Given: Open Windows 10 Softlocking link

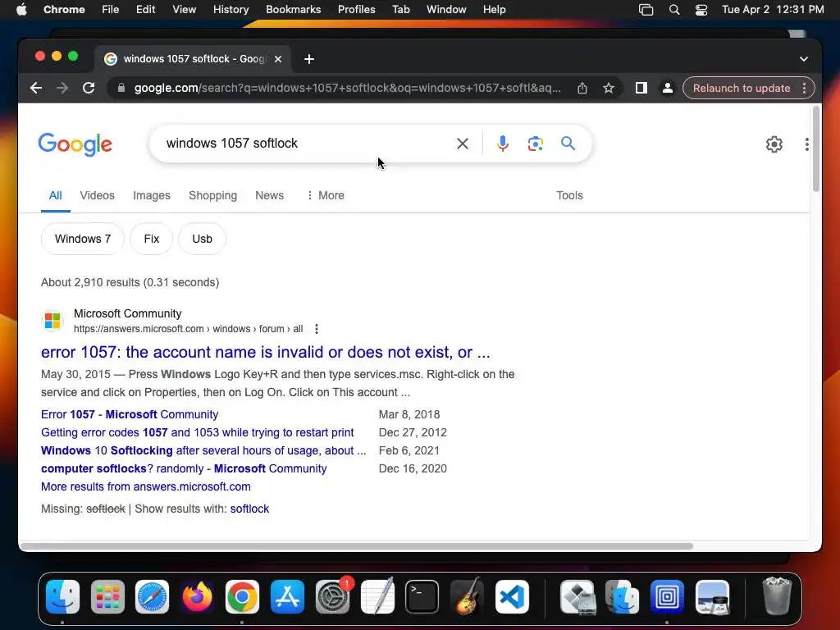Looking at the screenshot, I should [x=203, y=450].
